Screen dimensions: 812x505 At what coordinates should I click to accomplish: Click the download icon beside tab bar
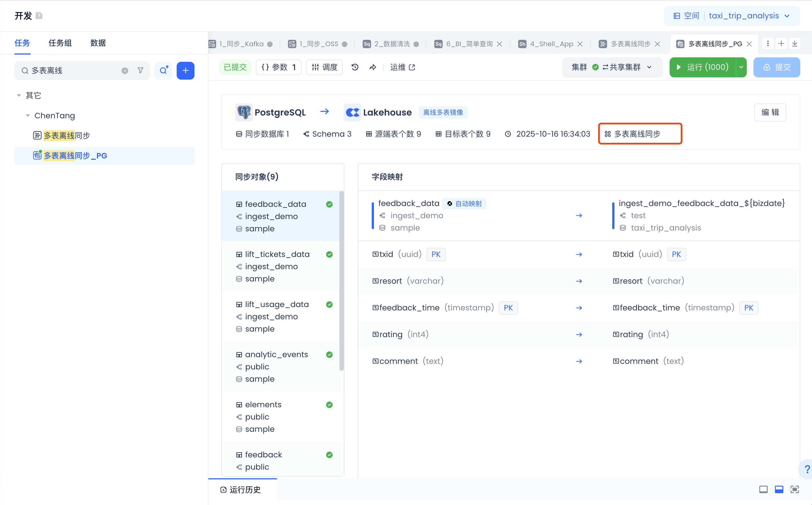tap(795, 44)
